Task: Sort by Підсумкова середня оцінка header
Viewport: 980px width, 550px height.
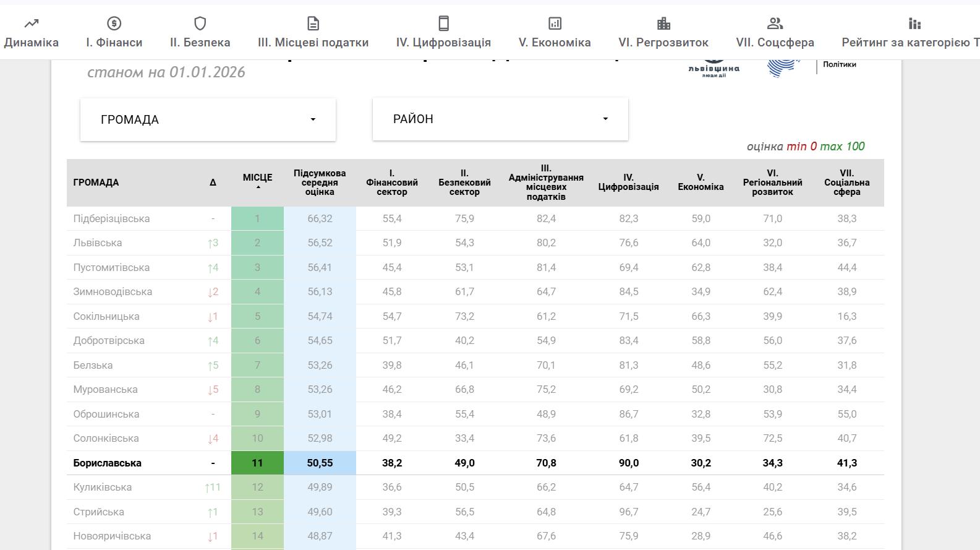Action: click(x=320, y=183)
